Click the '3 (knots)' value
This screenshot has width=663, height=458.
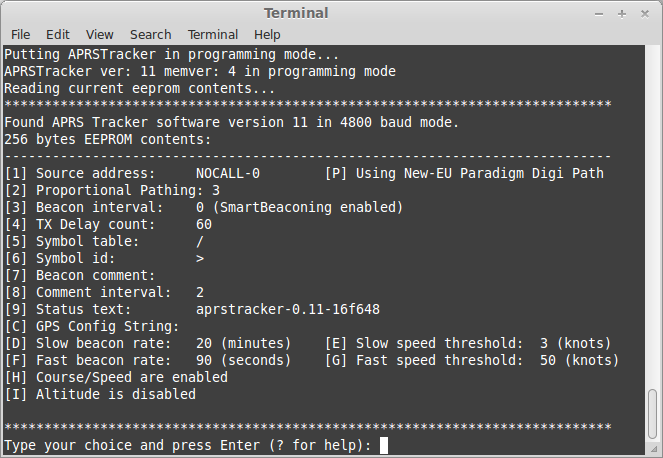(x=575, y=343)
